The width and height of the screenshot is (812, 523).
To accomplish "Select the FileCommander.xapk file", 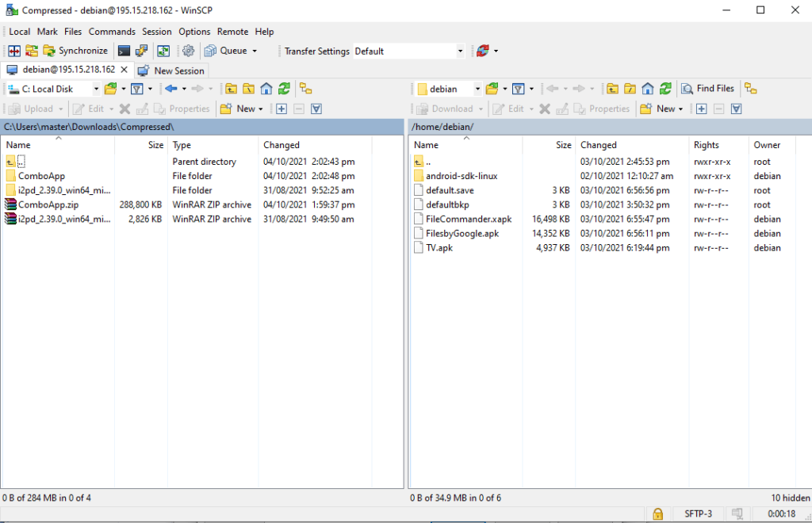I will pyautogui.click(x=469, y=220).
